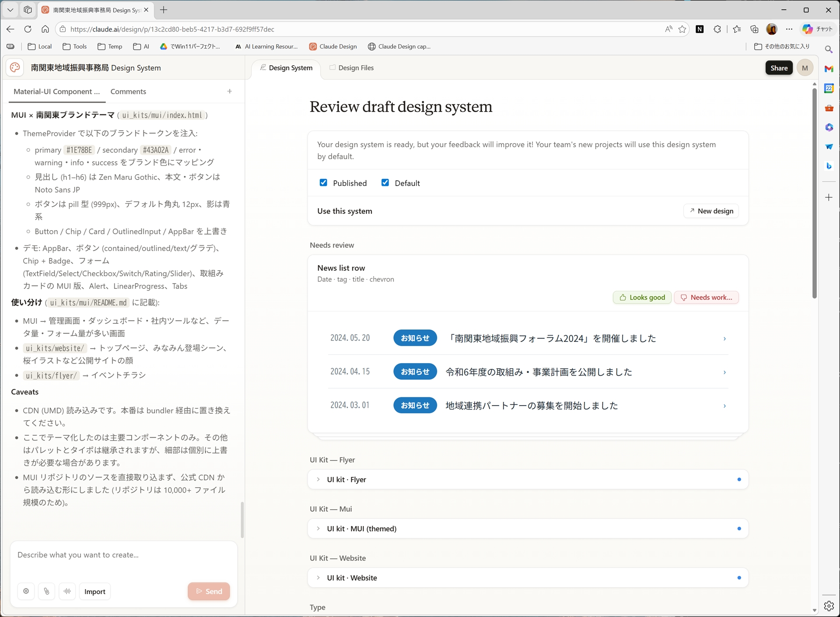Attach a file using the paperclip icon
This screenshot has width=840, height=617.
point(47,591)
